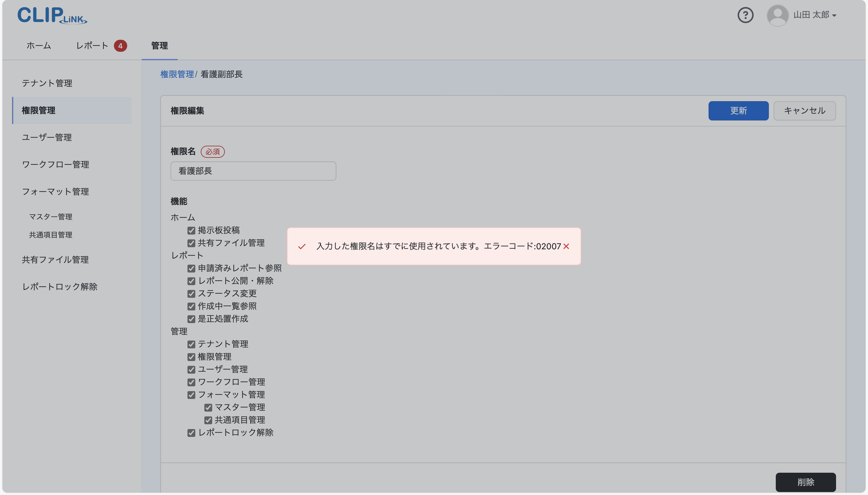Click inside the 権限名 text field
Image resolution: width=868 pixels, height=495 pixels.
point(253,171)
